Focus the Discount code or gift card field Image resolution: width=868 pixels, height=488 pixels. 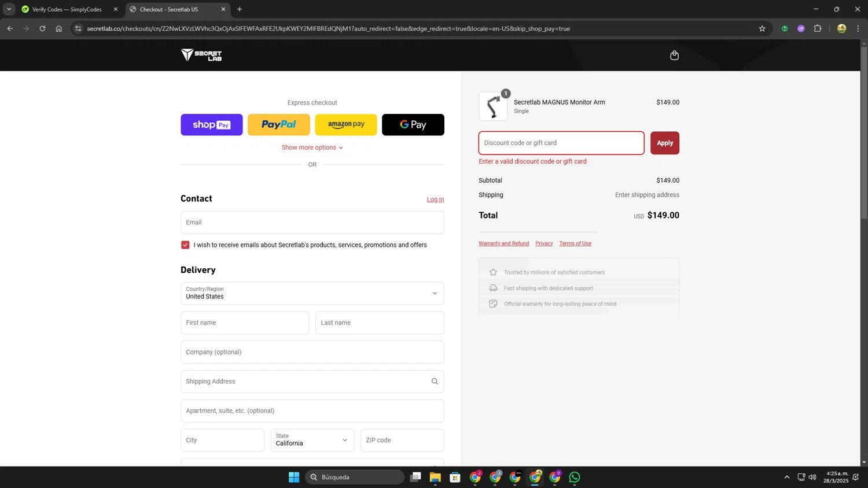tap(561, 143)
